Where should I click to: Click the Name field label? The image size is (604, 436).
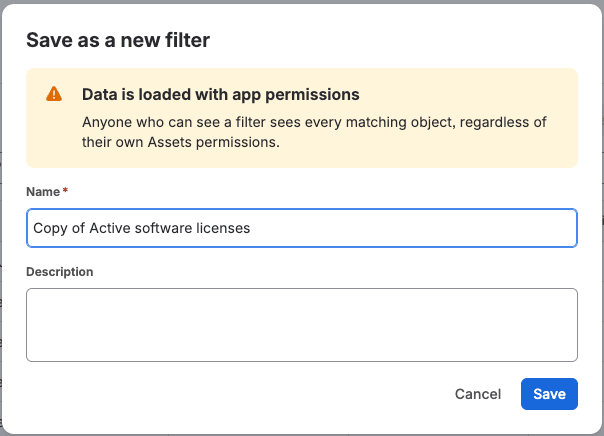tap(43, 191)
